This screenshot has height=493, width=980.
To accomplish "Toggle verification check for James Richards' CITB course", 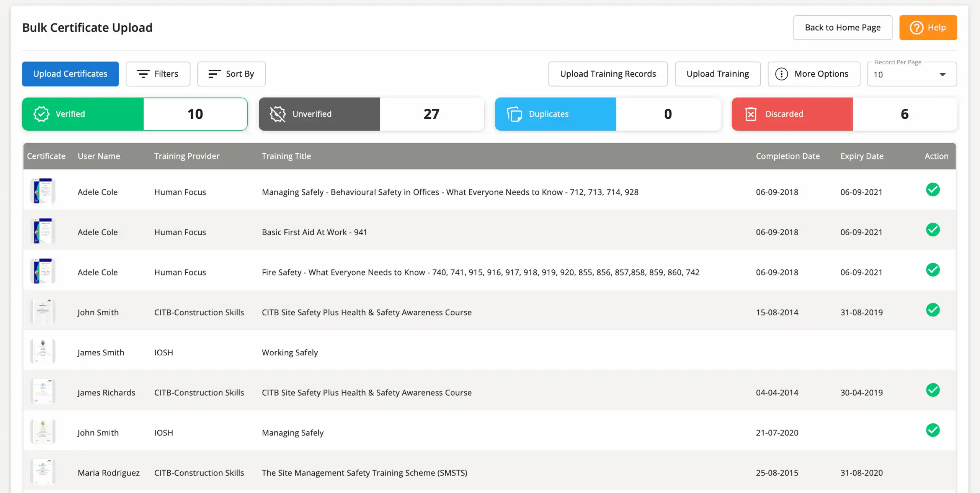I will pyautogui.click(x=933, y=390).
